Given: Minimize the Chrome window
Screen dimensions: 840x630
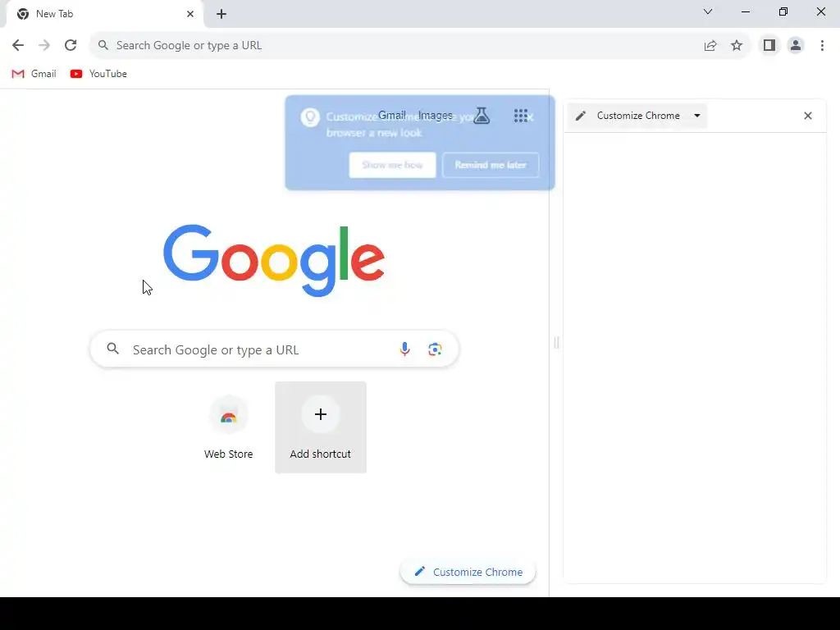Looking at the screenshot, I should click(x=746, y=11).
